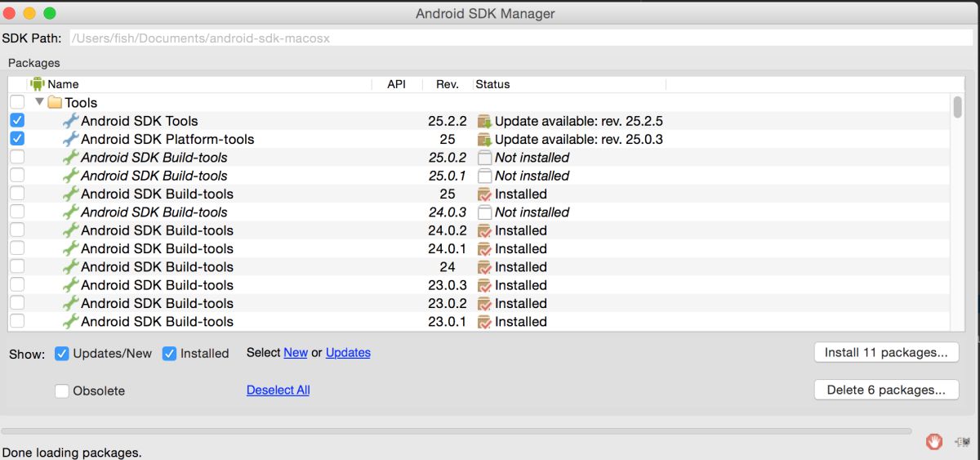980x460 pixels.
Task: Click revision value 24.0.2
Action: pyautogui.click(x=448, y=230)
